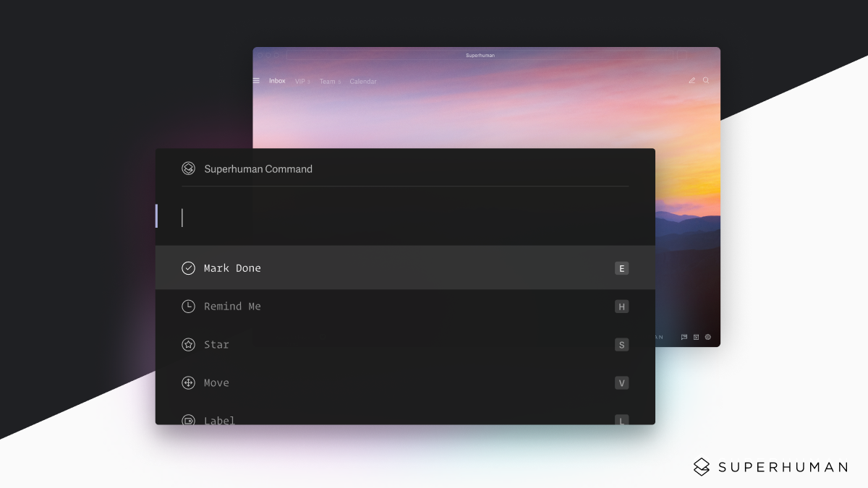Screen dimensions: 868x488
Task: Choose the Move command
Action: 405,383
